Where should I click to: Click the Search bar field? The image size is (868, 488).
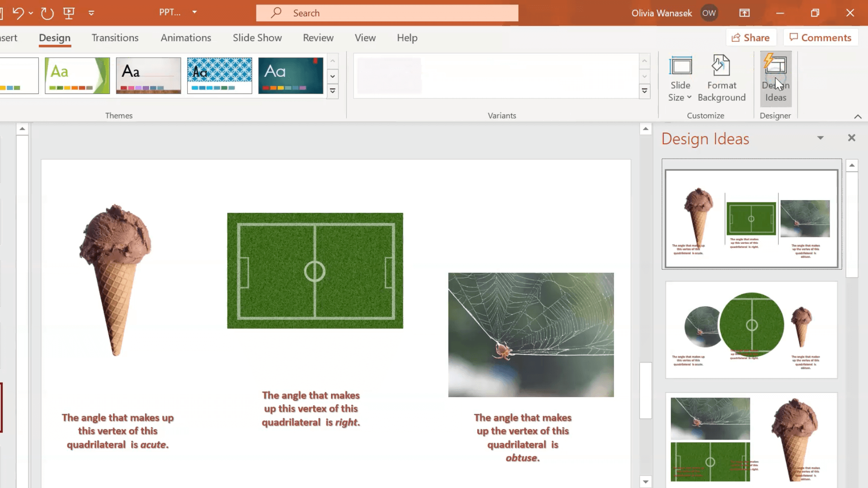pos(387,13)
